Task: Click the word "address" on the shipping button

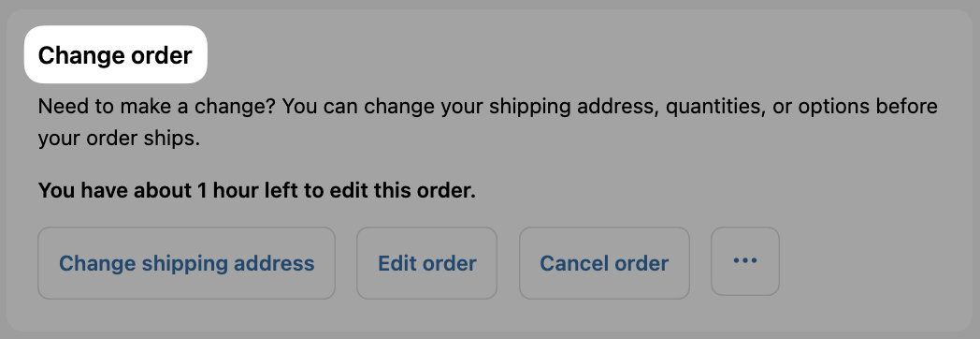Action: click(274, 263)
